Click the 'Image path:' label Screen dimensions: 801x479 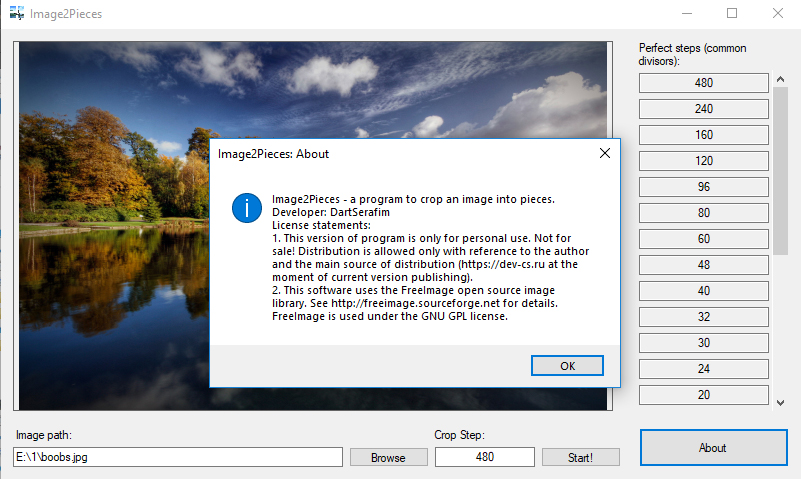(43, 435)
